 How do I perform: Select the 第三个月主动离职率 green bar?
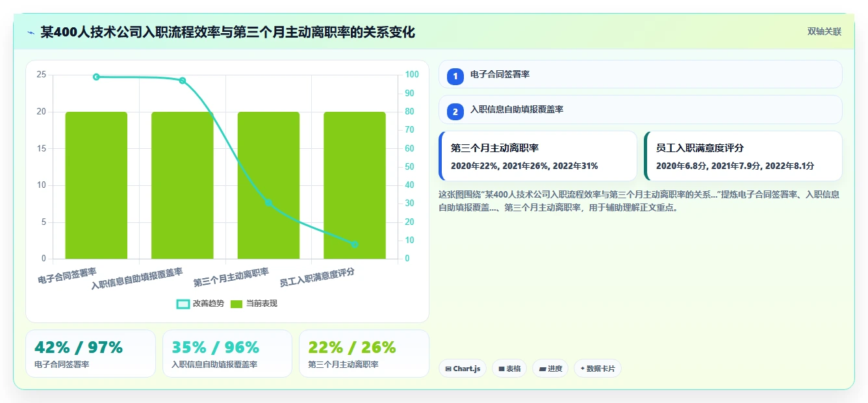[x=268, y=185]
